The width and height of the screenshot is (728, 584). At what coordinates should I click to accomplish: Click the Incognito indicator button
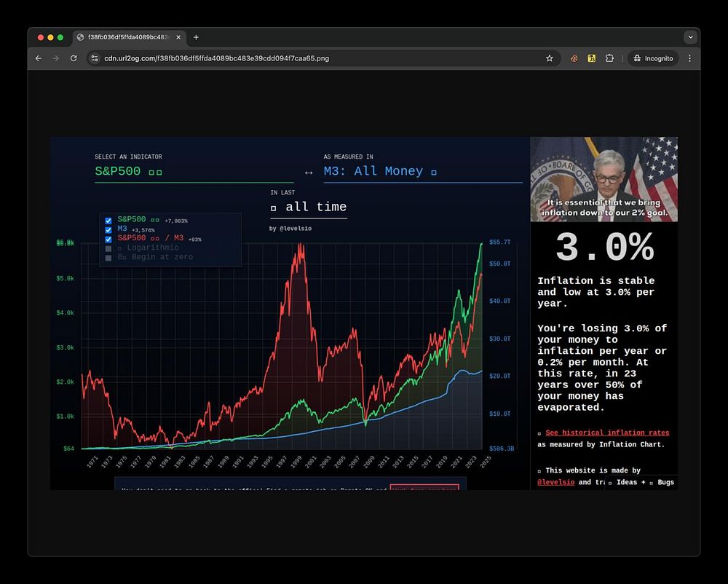pyautogui.click(x=653, y=58)
